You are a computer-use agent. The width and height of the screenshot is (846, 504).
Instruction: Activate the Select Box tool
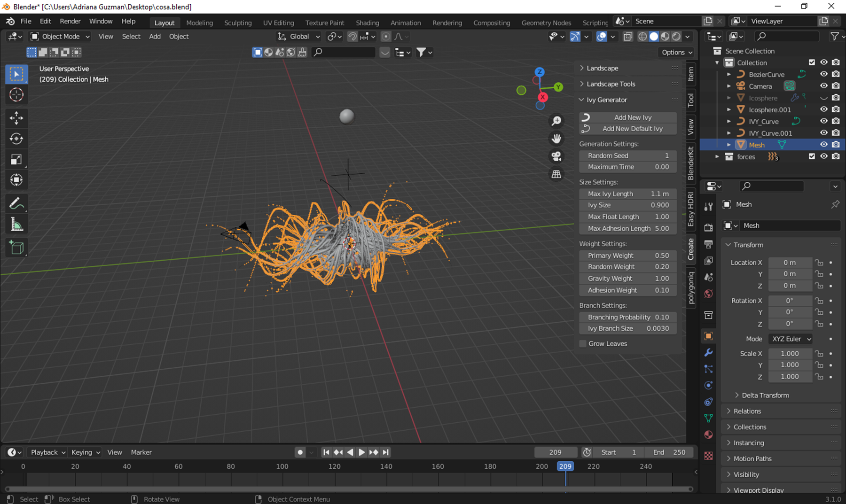(16, 74)
